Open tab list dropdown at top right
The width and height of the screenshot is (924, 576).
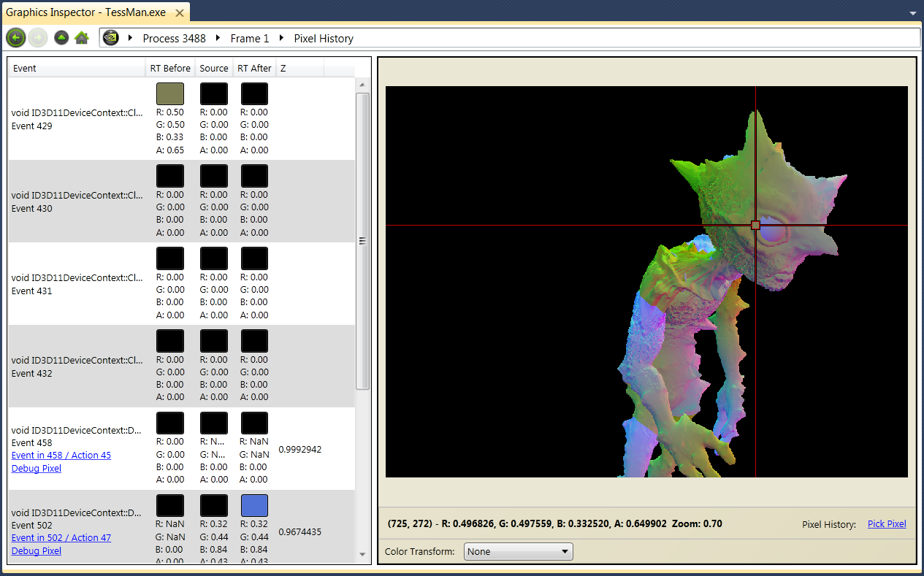click(912, 13)
